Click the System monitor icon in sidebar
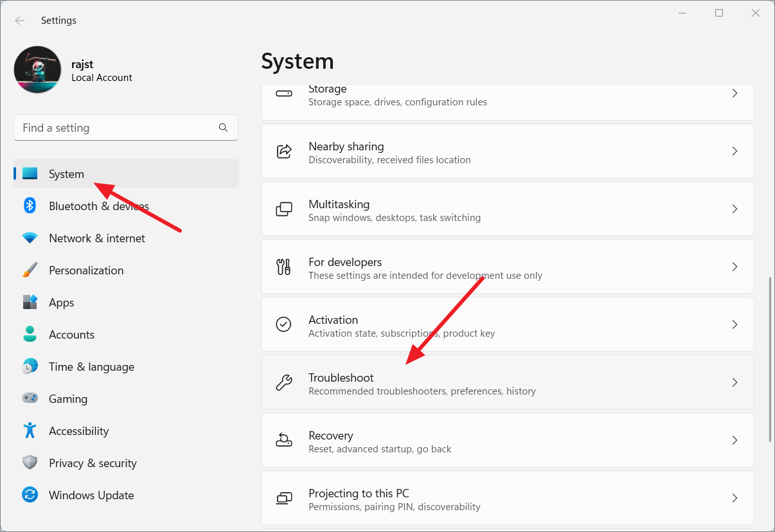Viewport: 775px width, 532px height. pyautogui.click(x=30, y=173)
